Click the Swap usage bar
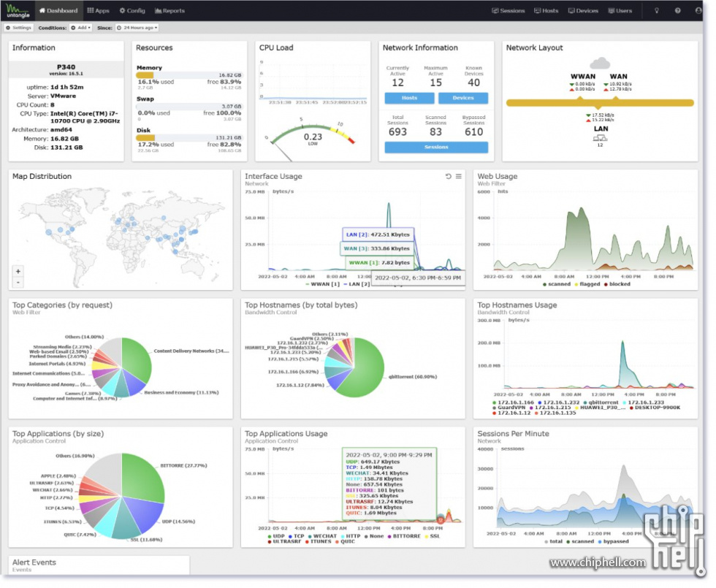 point(189,107)
